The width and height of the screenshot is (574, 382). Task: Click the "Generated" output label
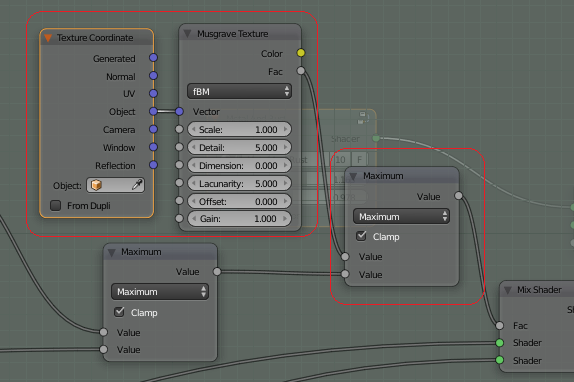[114, 59]
